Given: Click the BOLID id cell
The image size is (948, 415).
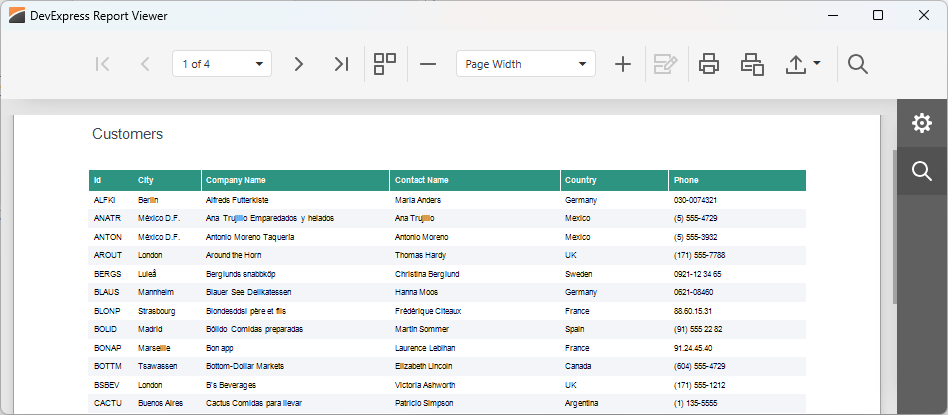Looking at the screenshot, I should click(106, 329).
